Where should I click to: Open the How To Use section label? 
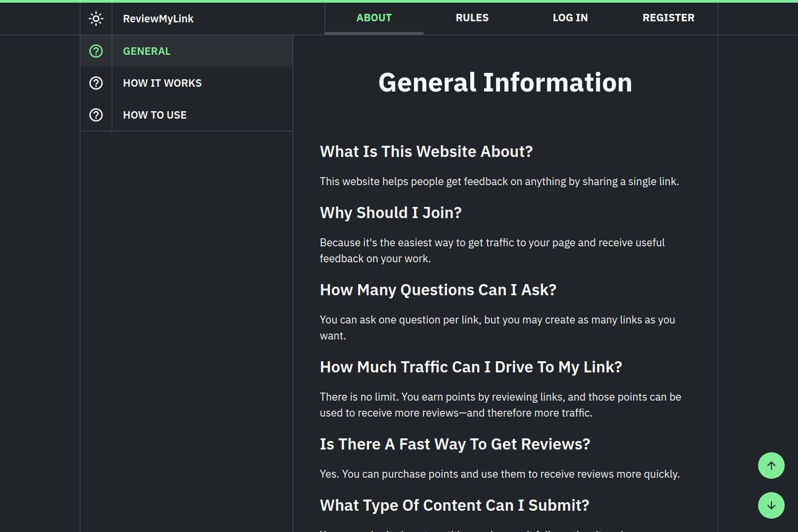155,115
